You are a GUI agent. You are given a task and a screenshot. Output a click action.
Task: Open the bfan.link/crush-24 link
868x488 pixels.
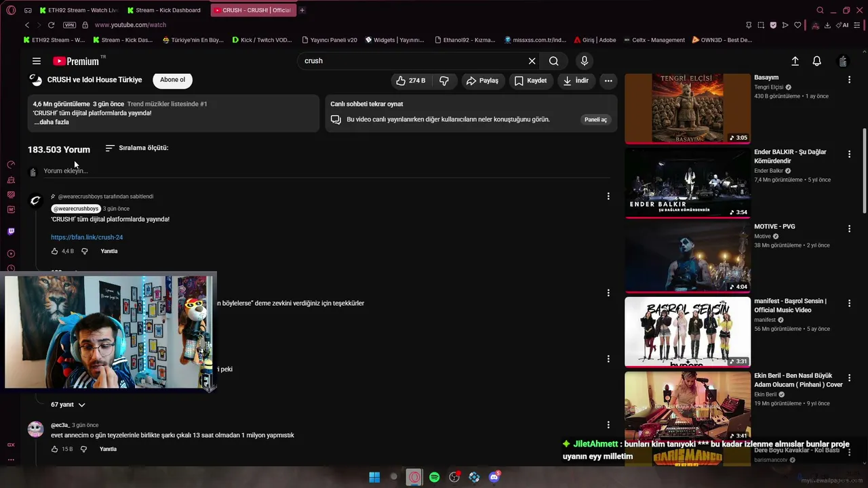point(87,237)
